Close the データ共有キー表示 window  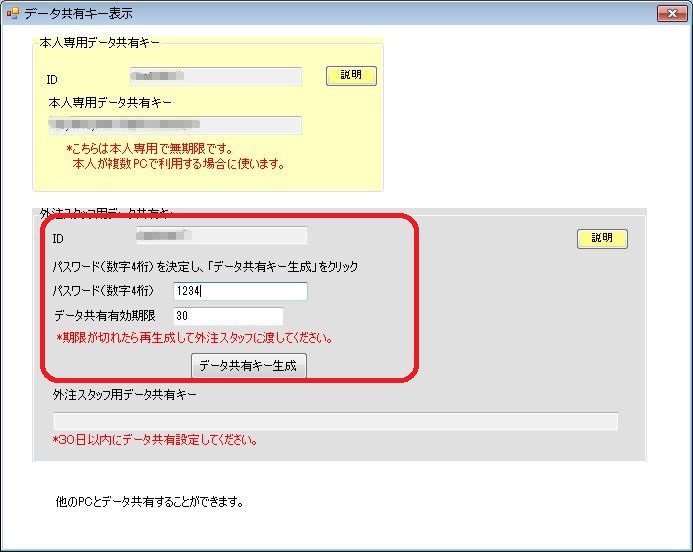click(x=672, y=13)
